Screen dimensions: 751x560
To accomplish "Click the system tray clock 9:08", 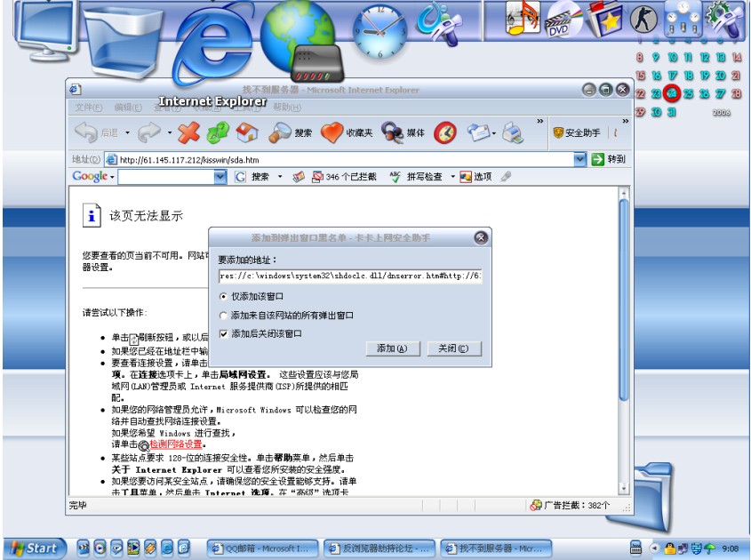I will 731,548.
